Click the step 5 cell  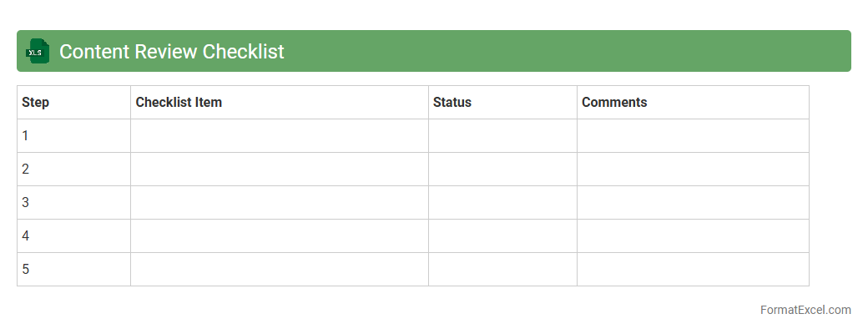pos(73,269)
